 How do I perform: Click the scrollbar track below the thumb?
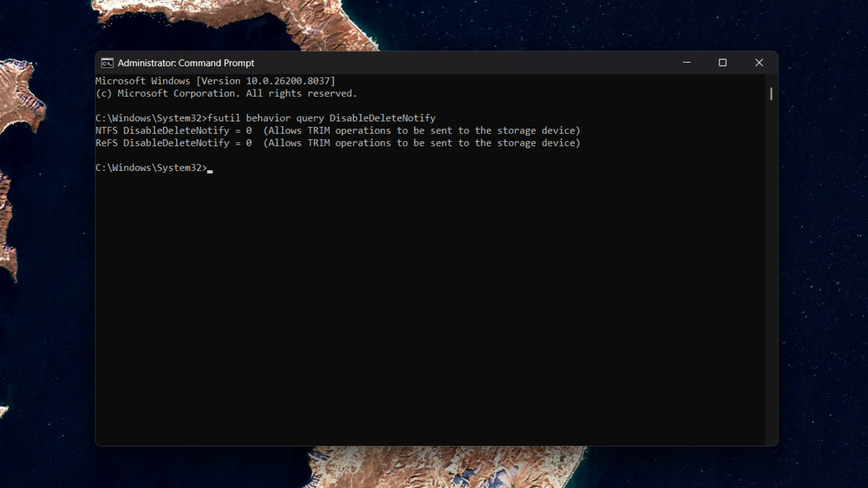click(770, 263)
